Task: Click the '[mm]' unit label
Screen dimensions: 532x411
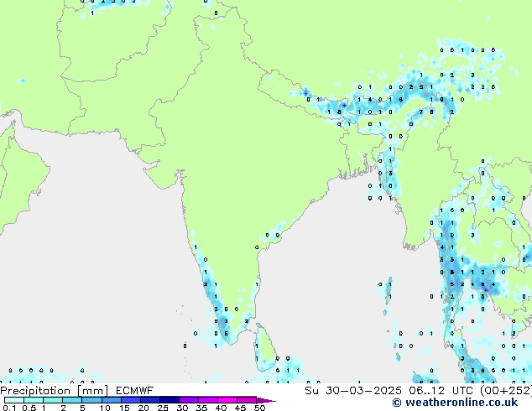Action: coord(93,391)
